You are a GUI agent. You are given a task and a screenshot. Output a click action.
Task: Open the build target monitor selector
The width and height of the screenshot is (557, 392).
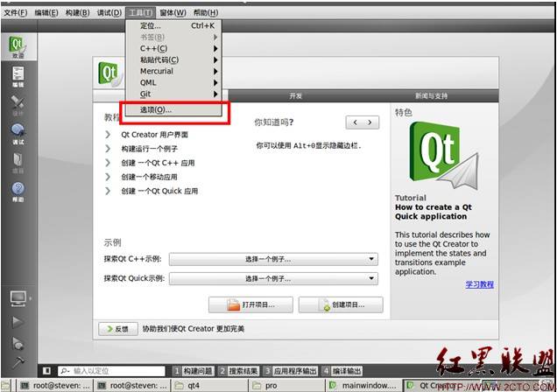(18, 298)
